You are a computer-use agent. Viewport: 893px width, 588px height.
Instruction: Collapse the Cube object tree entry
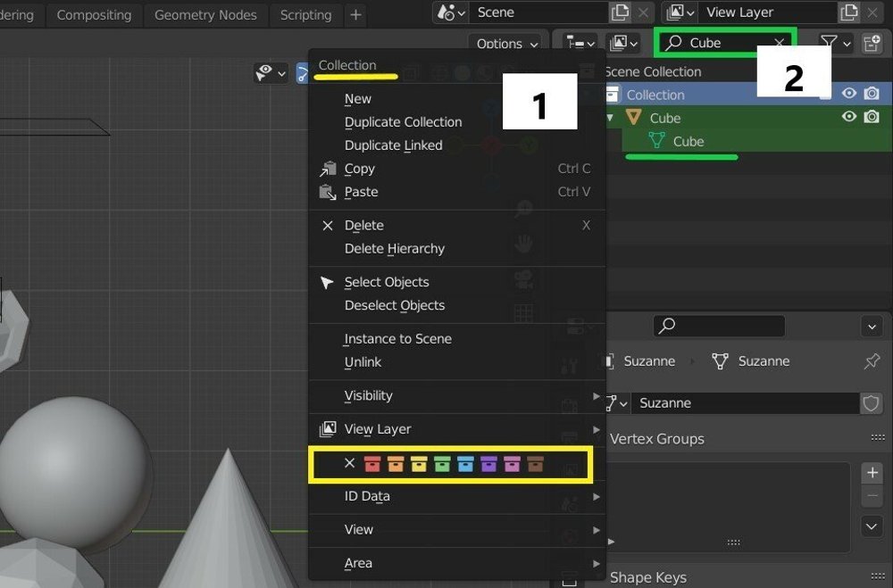(610, 118)
